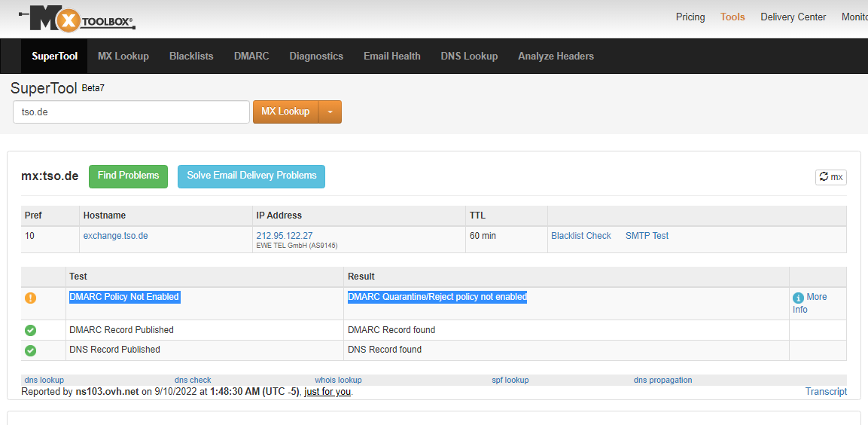Click the tso.de domain input field
The image size is (868, 425).
[x=131, y=112]
